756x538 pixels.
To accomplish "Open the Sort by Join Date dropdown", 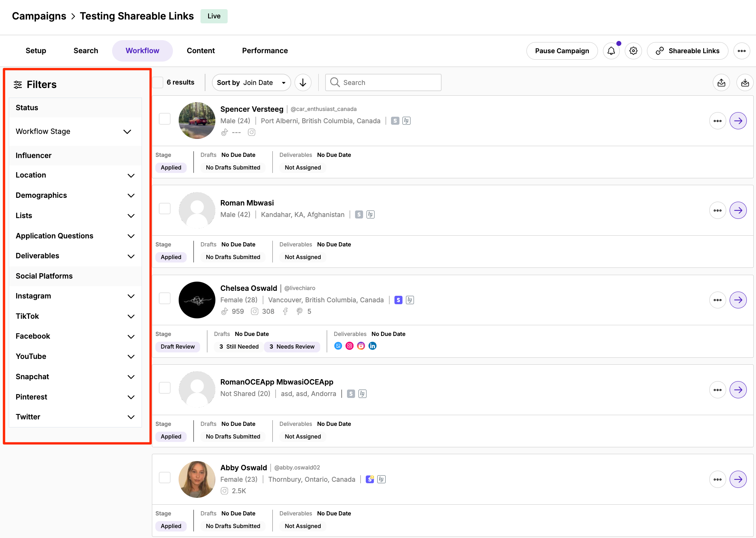I will click(x=251, y=83).
